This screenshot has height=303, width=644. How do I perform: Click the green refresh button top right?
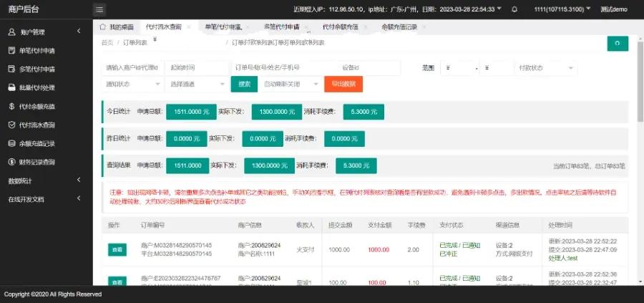click(x=618, y=43)
